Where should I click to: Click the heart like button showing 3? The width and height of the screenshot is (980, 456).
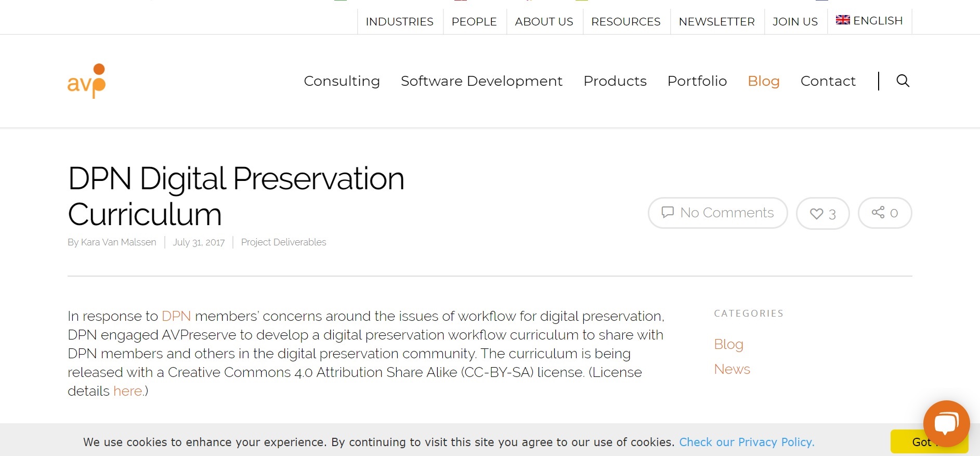coord(822,213)
